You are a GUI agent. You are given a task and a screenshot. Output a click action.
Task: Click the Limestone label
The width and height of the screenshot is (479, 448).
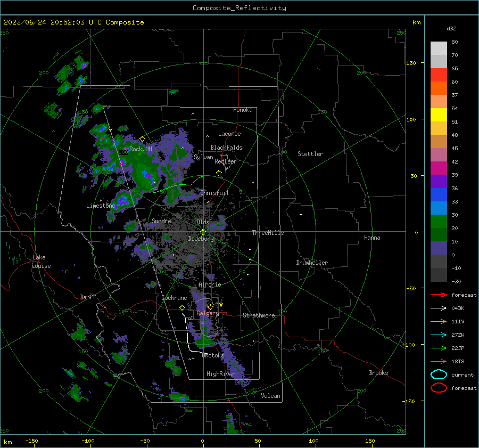click(101, 206)
